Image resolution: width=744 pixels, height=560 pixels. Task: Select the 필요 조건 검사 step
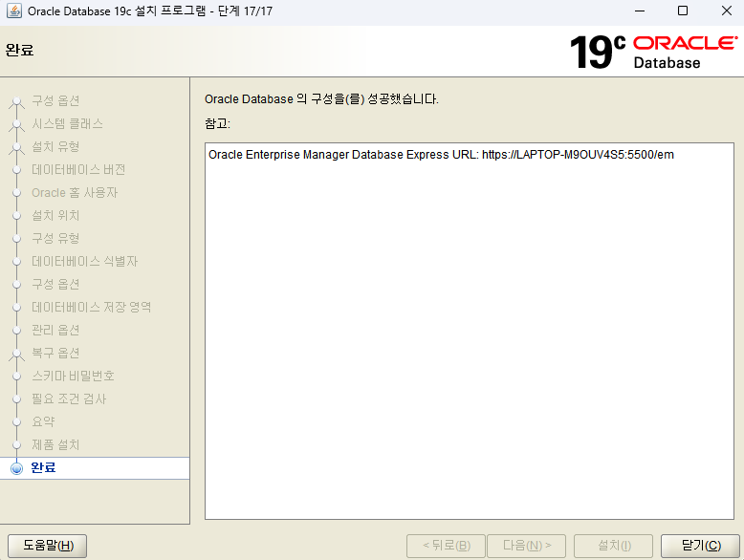(x=69, y=398)
